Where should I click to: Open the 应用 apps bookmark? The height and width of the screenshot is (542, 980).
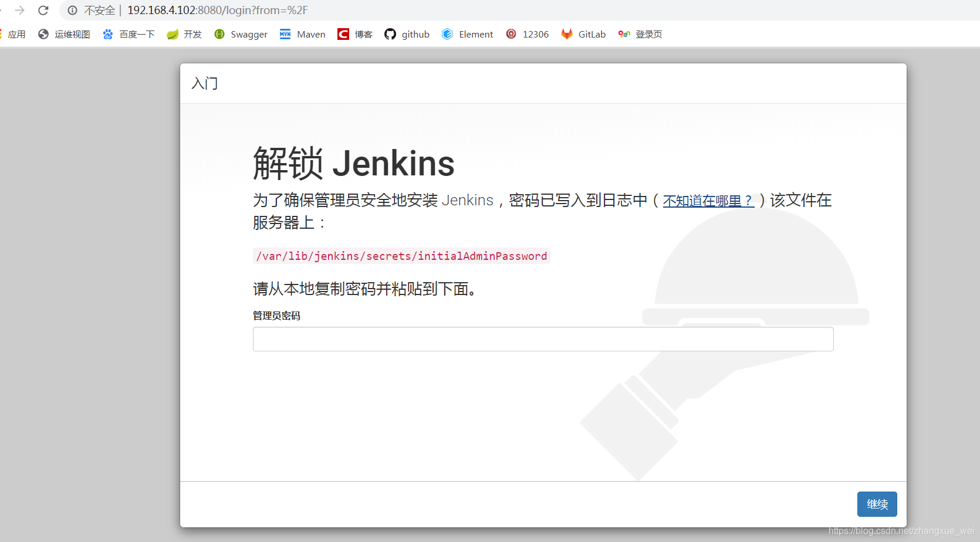(x=16, y=35)
